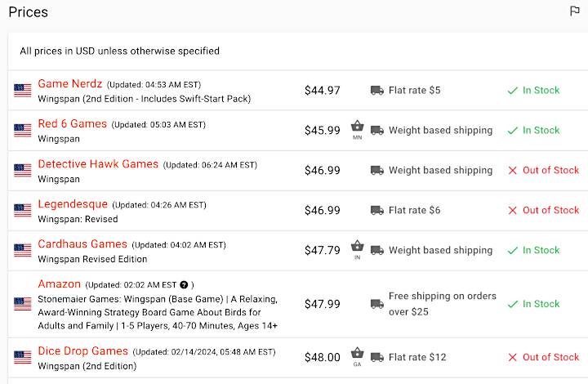This screenshot has width=588, height=384.
Task: Open the Legendesque store link
Action: (73, 204)
